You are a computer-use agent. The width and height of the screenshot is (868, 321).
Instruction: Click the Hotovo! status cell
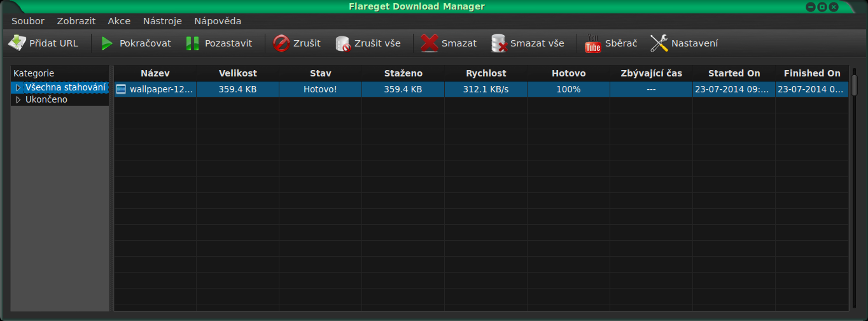321,89
